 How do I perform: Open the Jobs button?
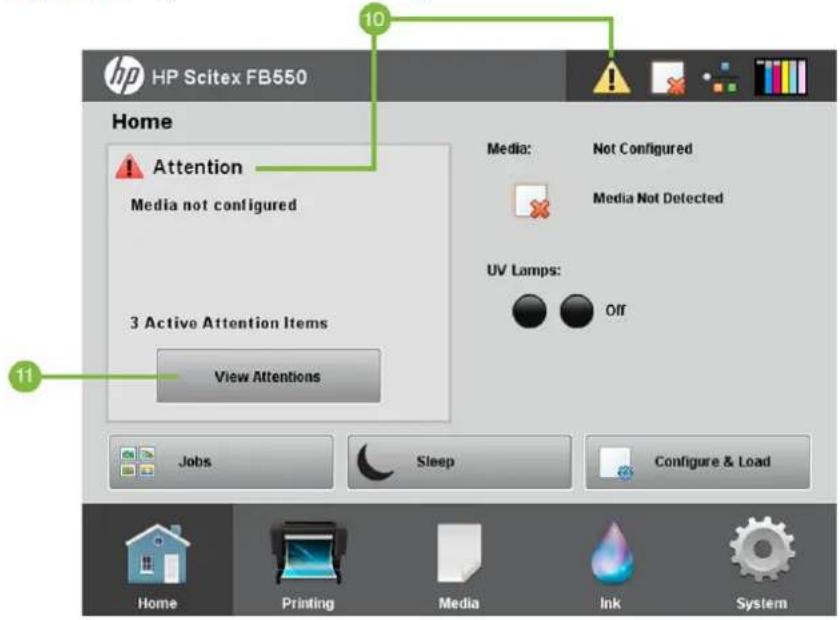[221, 462]
